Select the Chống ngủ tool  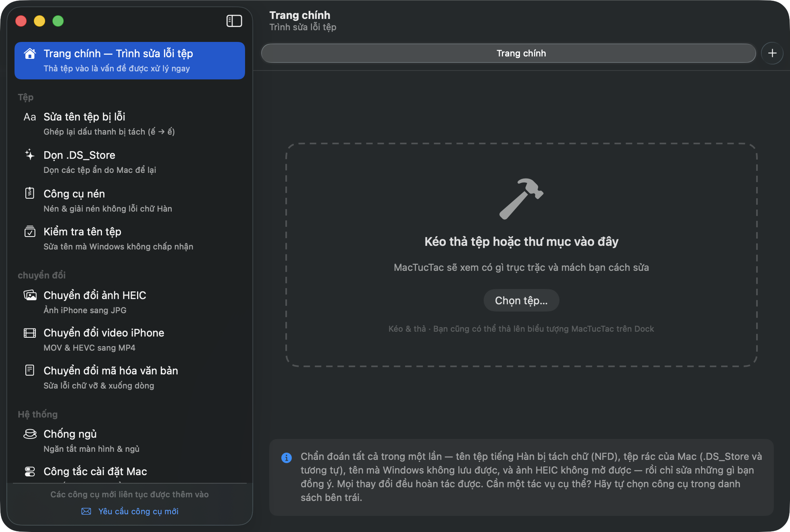[x=130, y=441]
